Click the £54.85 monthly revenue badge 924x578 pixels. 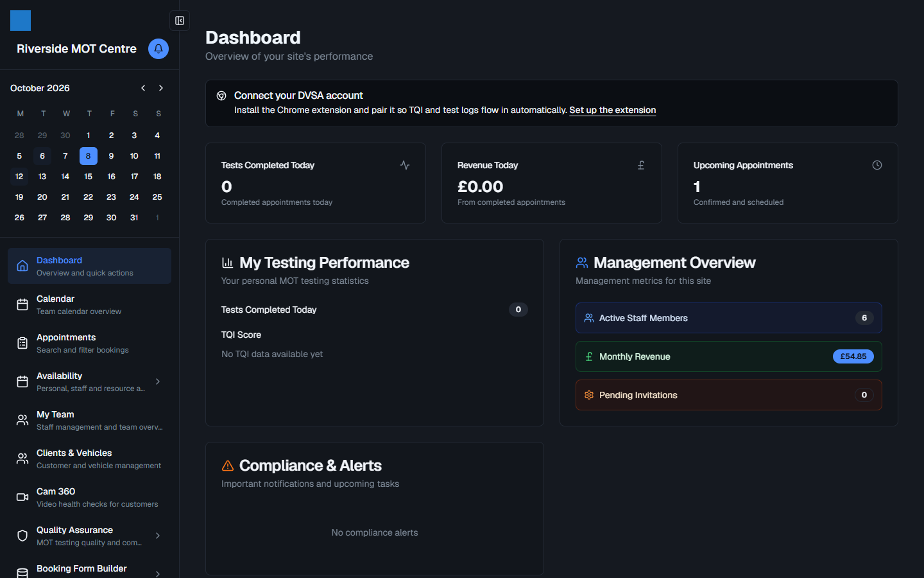tap(853, 356)
